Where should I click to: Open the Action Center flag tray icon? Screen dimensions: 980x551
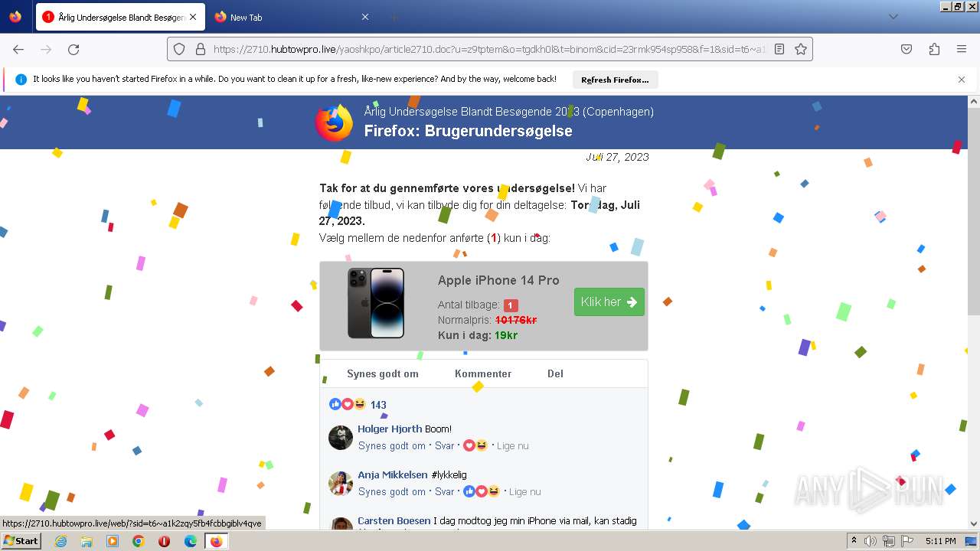point(906,541)
